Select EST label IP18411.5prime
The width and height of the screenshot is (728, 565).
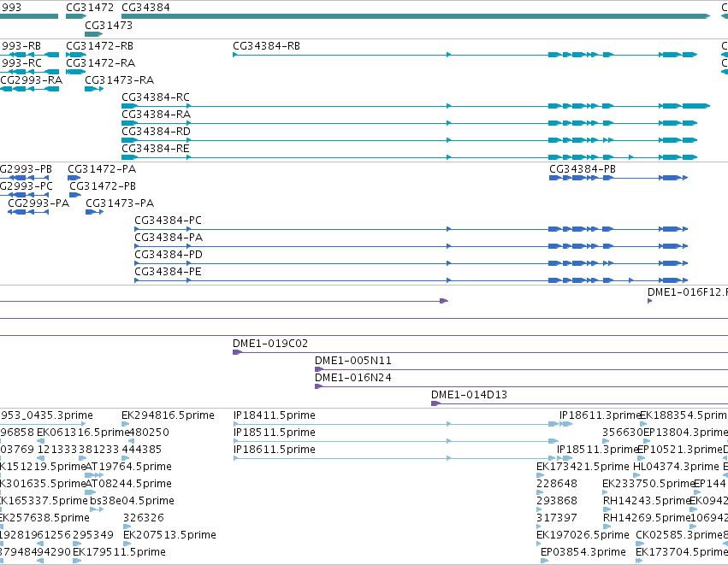pyautogui.click(x=275, y=415)
